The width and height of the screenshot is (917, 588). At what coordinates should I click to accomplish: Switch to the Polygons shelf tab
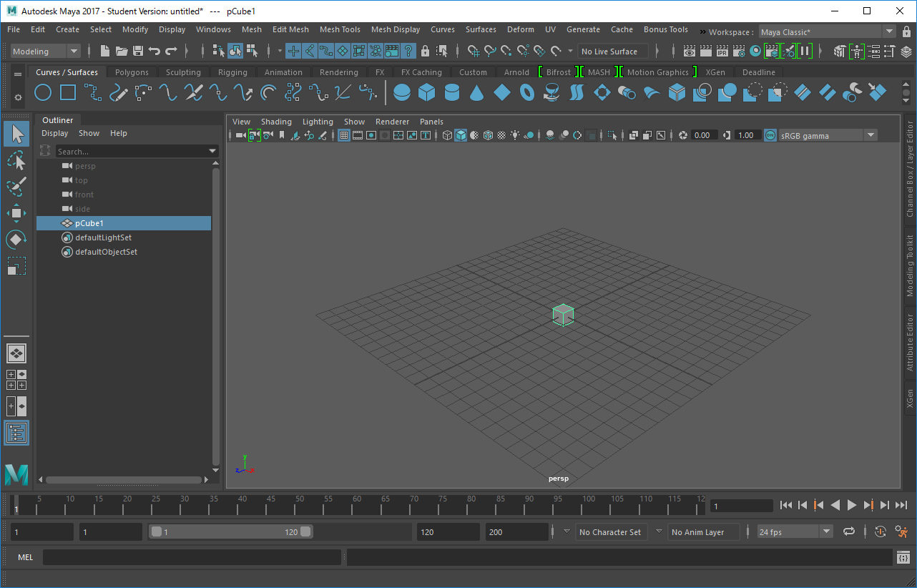132,72
